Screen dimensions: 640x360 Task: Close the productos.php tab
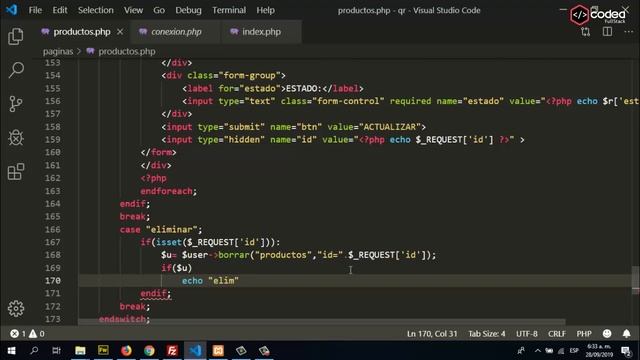pyautogui.click(x=120, y=31)
